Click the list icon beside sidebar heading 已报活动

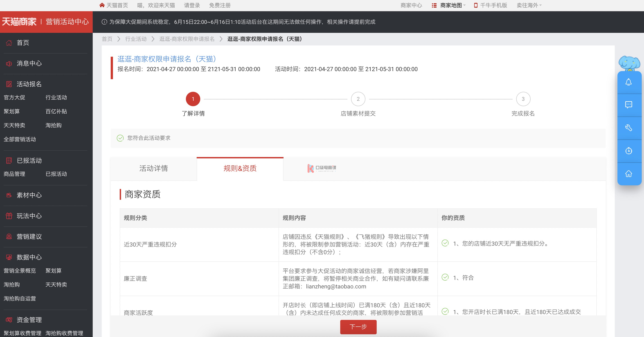tap(9, 160)
